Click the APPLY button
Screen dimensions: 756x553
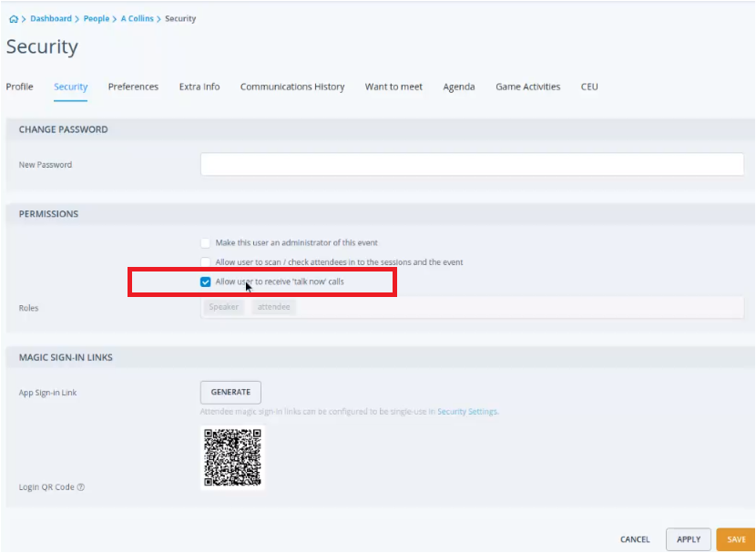[x=689, y=539]
